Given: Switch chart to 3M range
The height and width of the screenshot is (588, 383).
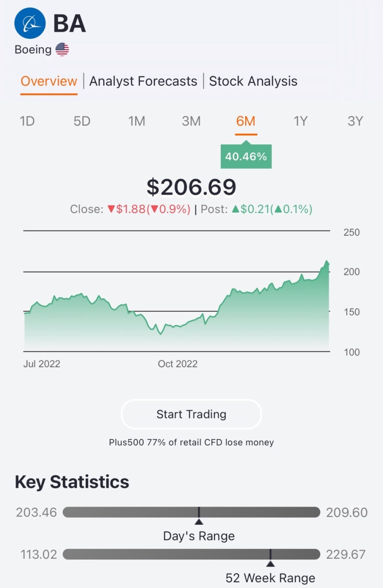Looking at the screenshot, I should point(191,121).
